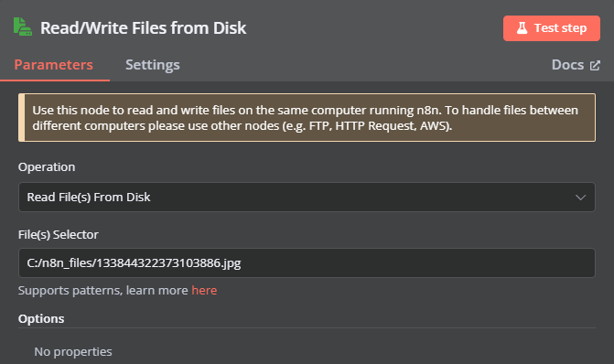Click the external link icon beside Docs

tap(595, 65)
